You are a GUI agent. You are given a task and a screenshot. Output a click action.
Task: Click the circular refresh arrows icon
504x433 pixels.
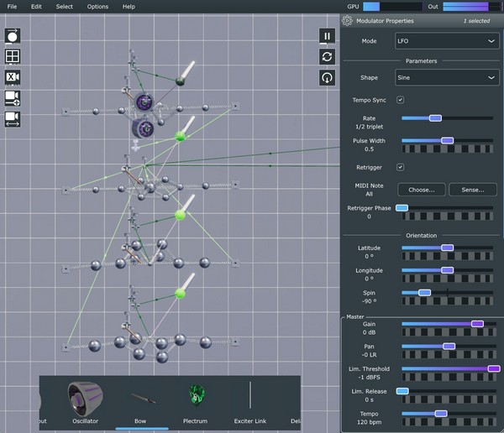[x=327, y=56]
